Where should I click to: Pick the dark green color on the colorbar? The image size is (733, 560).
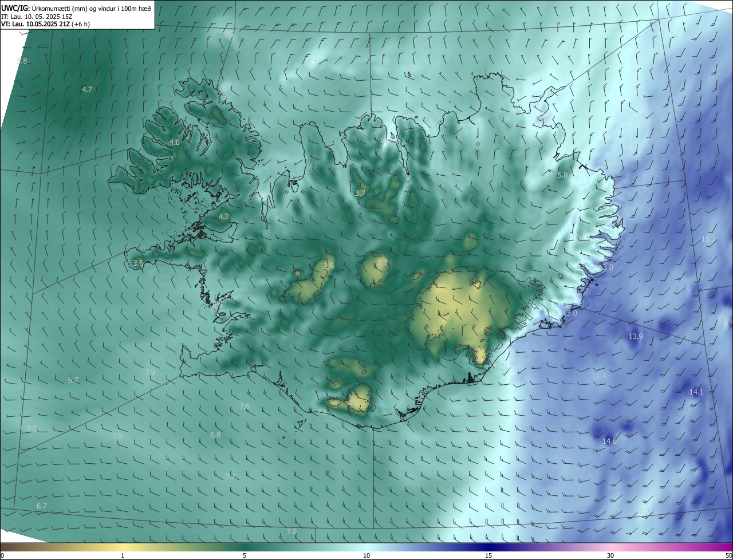coord(245,547)
